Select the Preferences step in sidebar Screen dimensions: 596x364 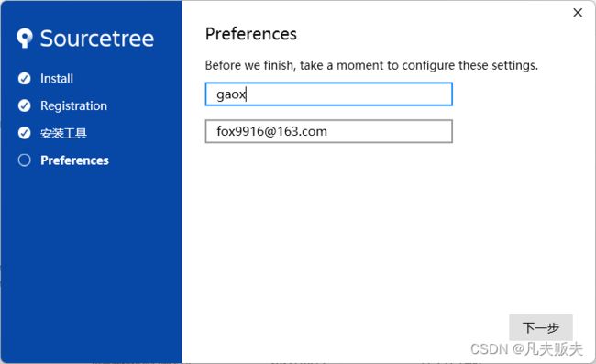(74, 160)
